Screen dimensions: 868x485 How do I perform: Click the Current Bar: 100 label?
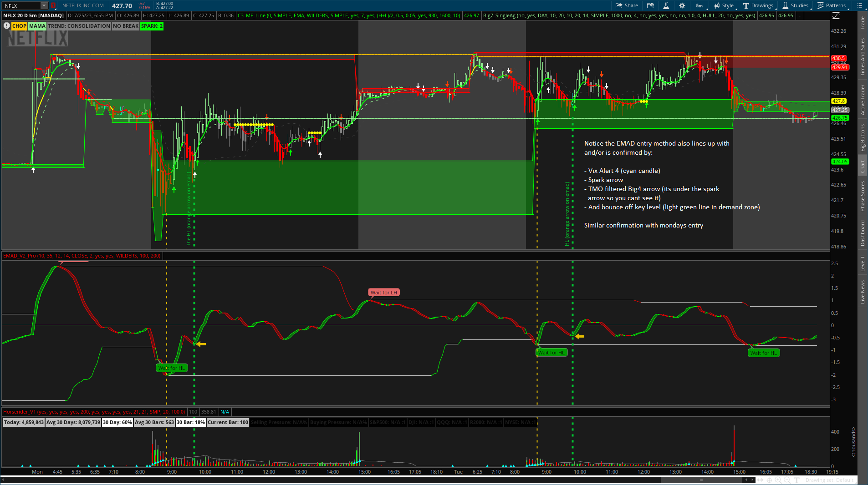228,422
